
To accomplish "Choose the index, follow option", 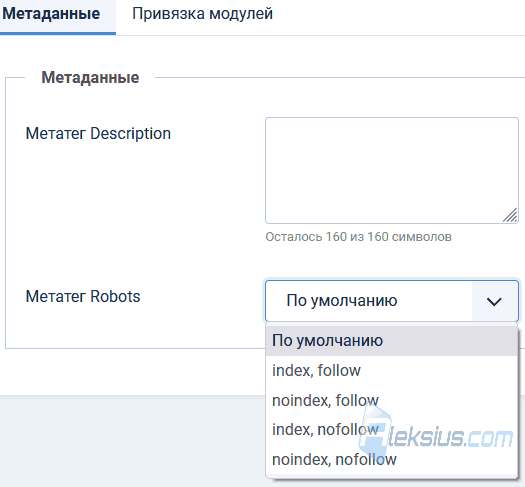I will (392, 371).
